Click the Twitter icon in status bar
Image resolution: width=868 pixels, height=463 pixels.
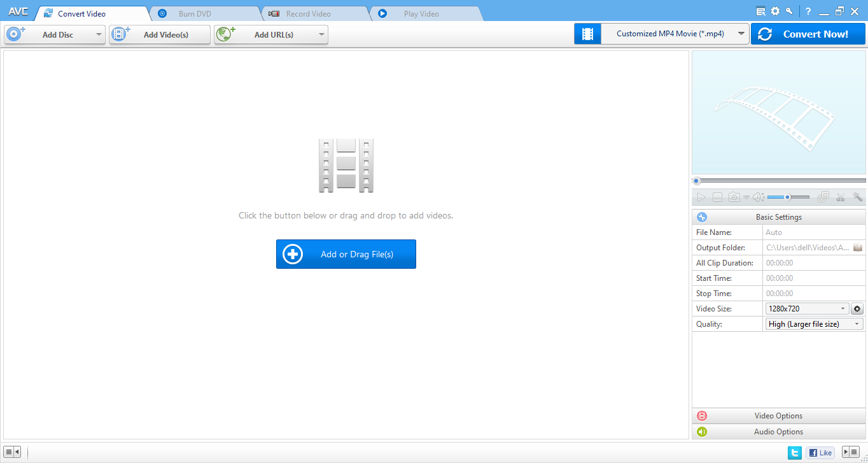[x=795, y=453]
